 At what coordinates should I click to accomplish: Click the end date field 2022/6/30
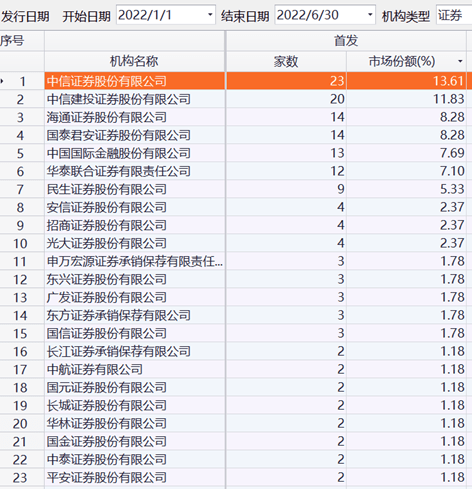(325, 15)
